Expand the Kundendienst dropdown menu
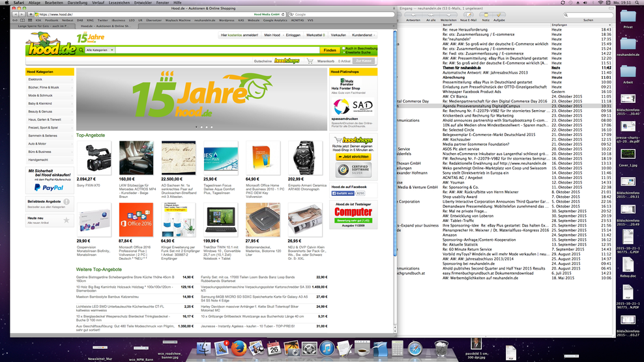The width and height of the screenshot is (644, 362). 364,35
